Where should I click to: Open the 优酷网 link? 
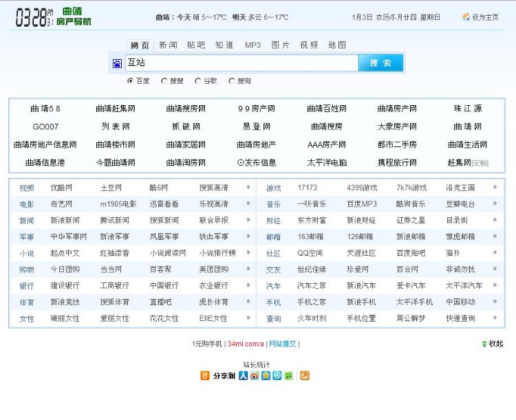[61, 188]
